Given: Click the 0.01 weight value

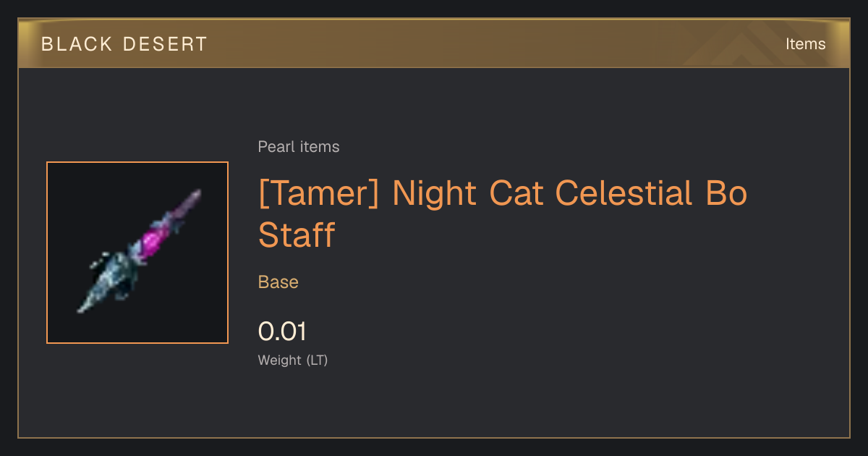Looking at the screenshot, I should [x=282, y=332].
